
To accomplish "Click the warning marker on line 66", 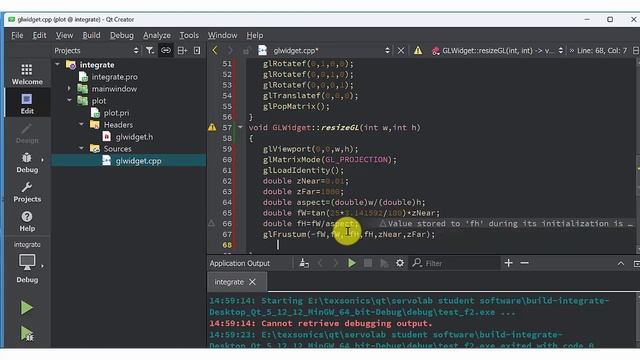I will [x=211, y=223].
